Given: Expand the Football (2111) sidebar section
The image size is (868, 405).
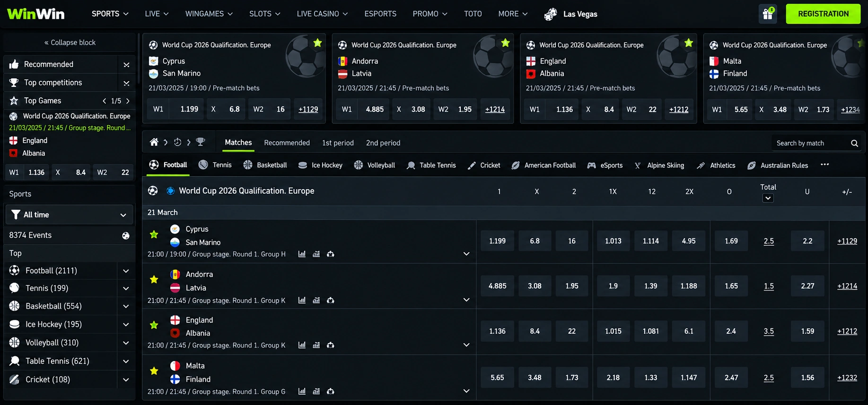Looking at the screenshot, I should 126,271.
